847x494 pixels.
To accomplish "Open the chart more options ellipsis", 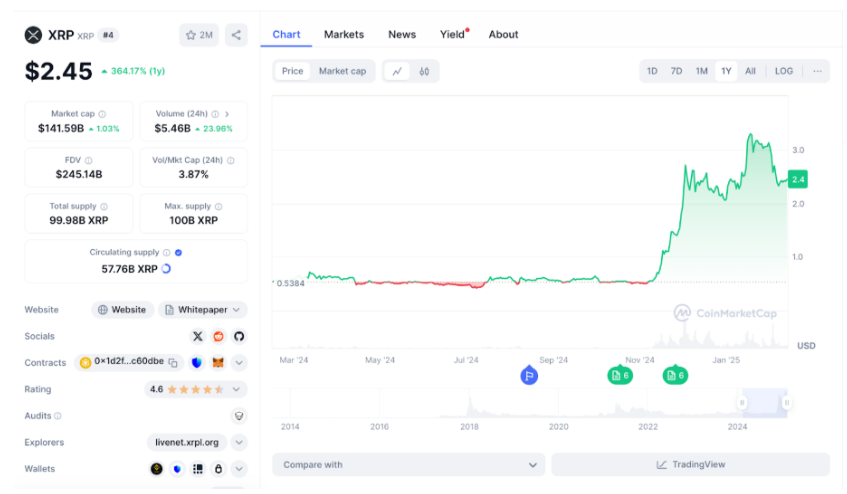I will click(x=817, y=71).
